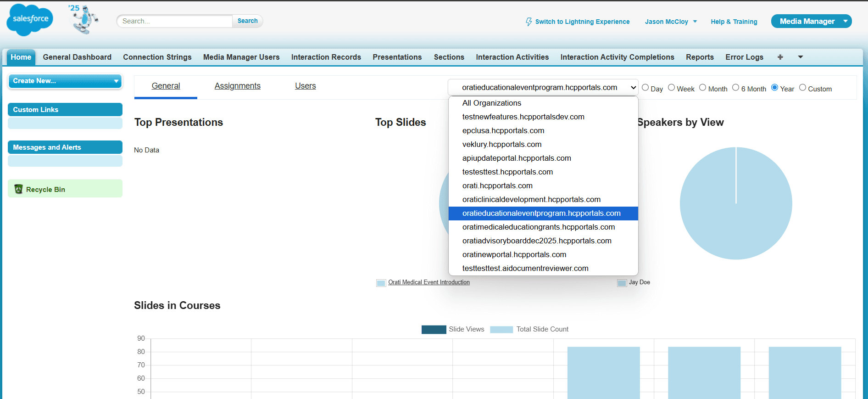Screen dimensions: 868x399
Task: Choose apiupdateportal.hcpportals.com option
Action: coord(543,158)
